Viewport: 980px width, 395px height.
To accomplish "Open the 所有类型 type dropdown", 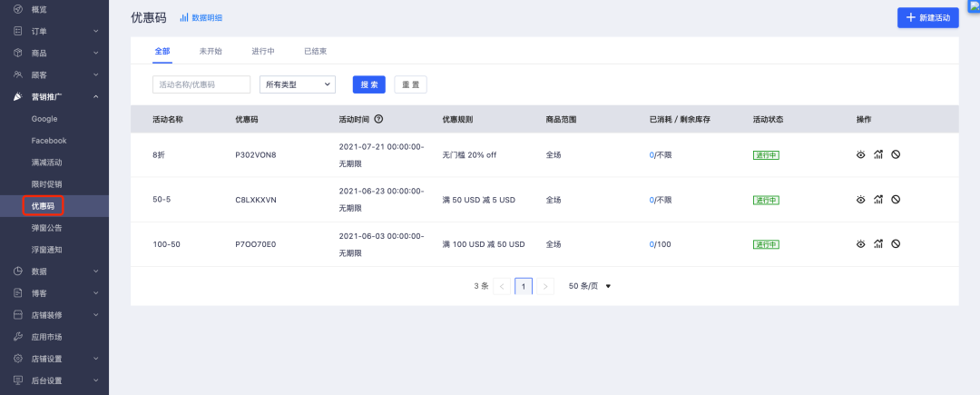I will click(x=298, y=84).
